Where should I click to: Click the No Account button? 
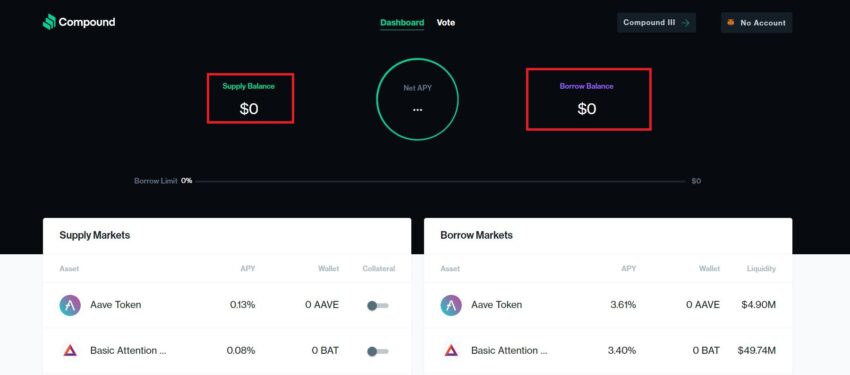pos(756,23)
